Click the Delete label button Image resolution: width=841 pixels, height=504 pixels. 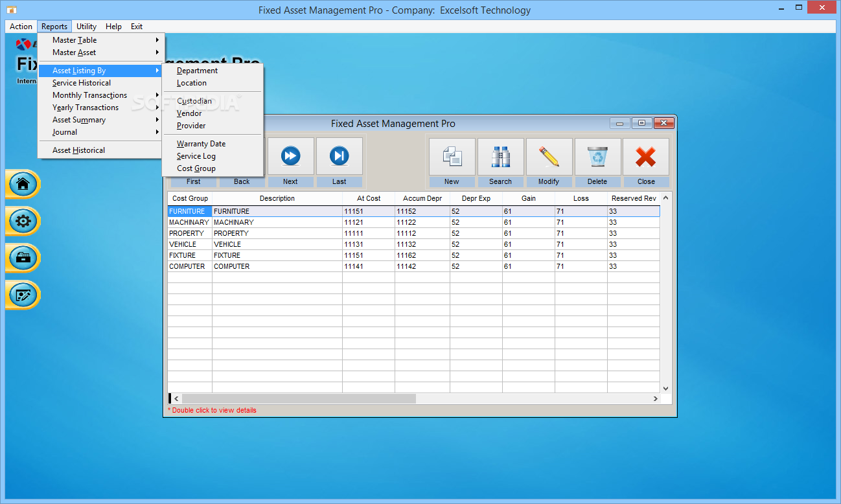597,182
